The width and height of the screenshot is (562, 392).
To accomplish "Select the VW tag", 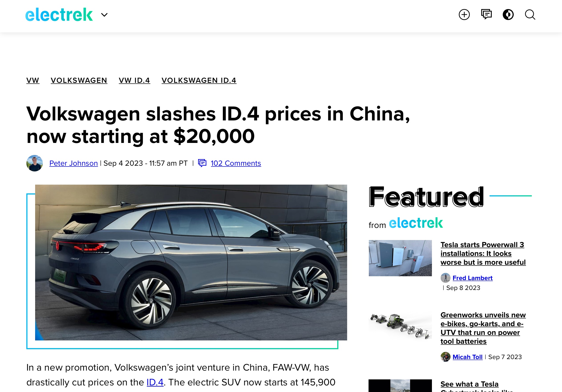I will click(x=33, y=80).
